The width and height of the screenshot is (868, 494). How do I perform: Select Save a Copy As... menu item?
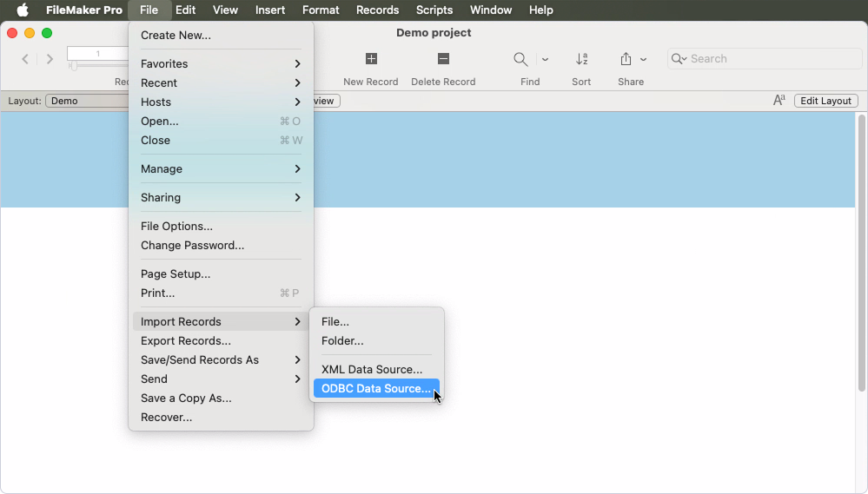(221, 398)
